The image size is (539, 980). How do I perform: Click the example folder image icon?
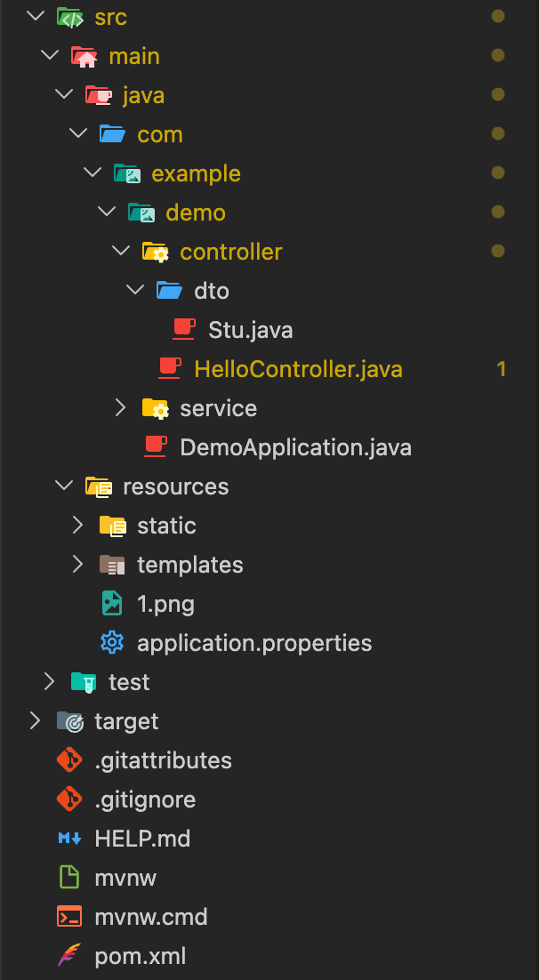[126, 173]
